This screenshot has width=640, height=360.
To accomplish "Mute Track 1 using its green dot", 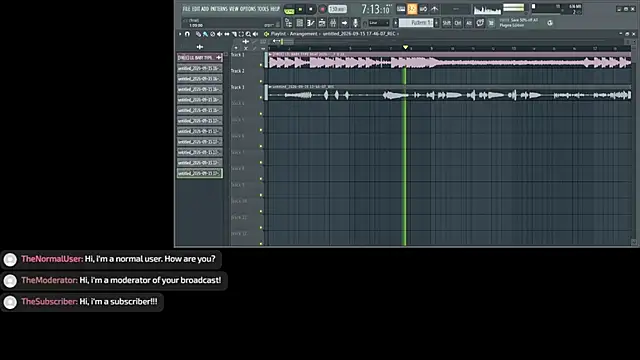I will [261, 65].
